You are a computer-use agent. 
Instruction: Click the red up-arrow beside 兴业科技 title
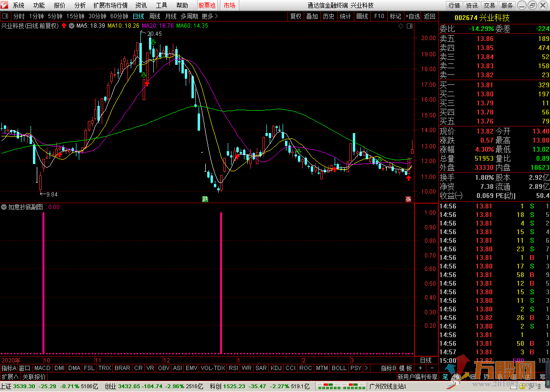(x=64, y=26)
